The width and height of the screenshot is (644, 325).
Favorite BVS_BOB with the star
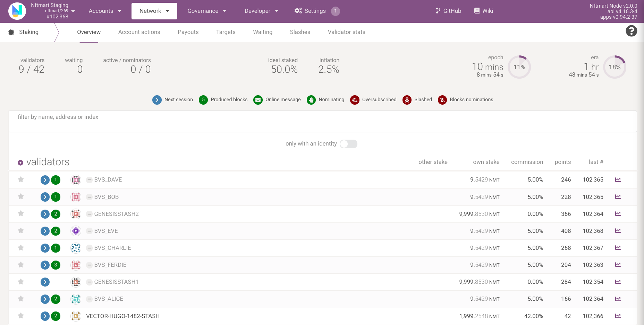tap(21, 196)
